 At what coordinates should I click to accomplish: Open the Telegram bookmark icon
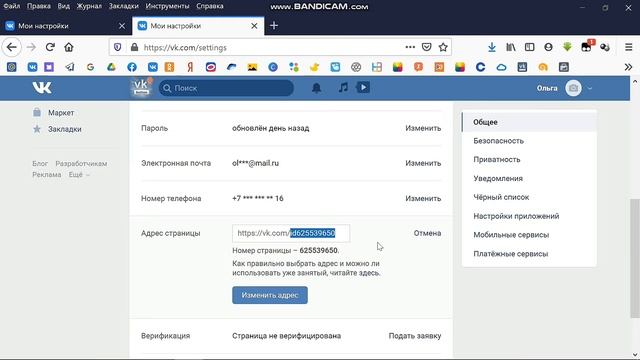pos(70,67)
